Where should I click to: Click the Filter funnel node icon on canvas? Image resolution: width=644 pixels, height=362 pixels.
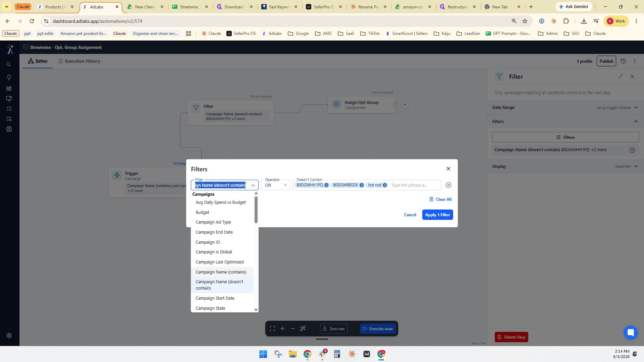pos(196,108)
